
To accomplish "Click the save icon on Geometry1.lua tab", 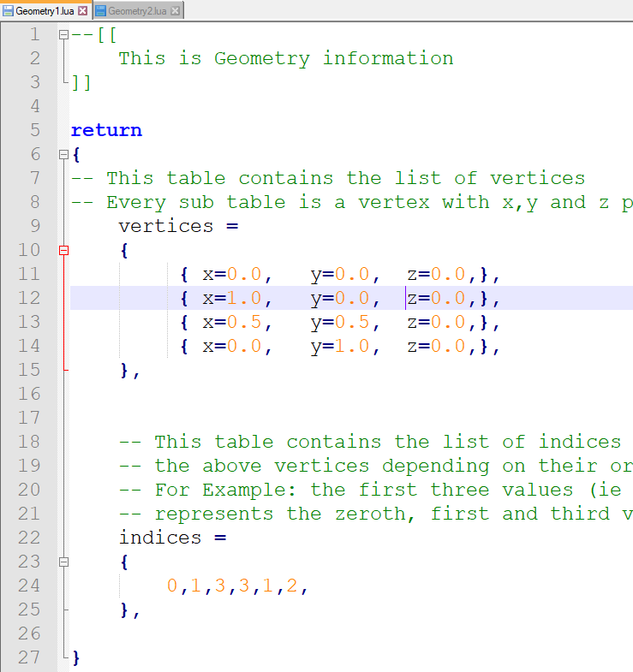I will point(9,11).
